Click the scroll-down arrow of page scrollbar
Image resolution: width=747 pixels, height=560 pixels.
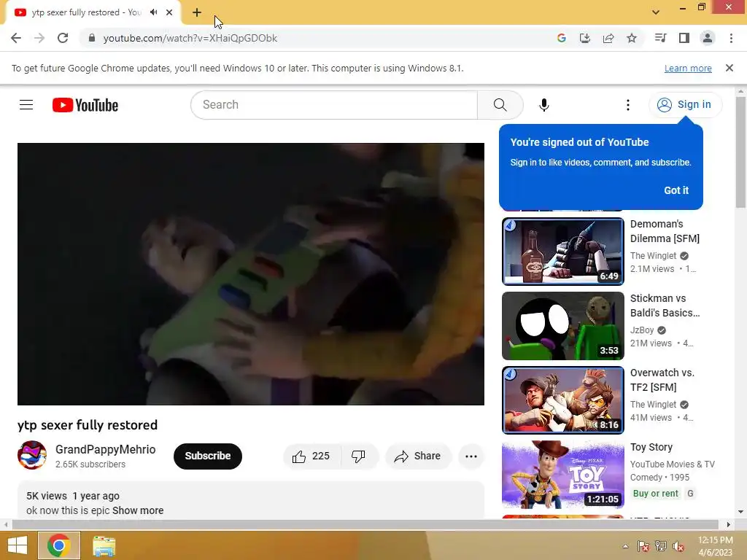pos(741,513)
